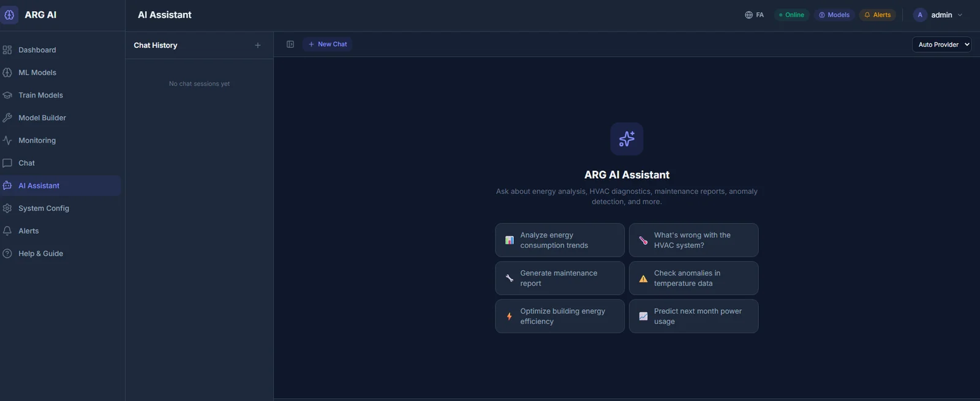This screenshot has width=980, height=401.
Task: Add new session with Chat History plus icon
Action: 258,45
